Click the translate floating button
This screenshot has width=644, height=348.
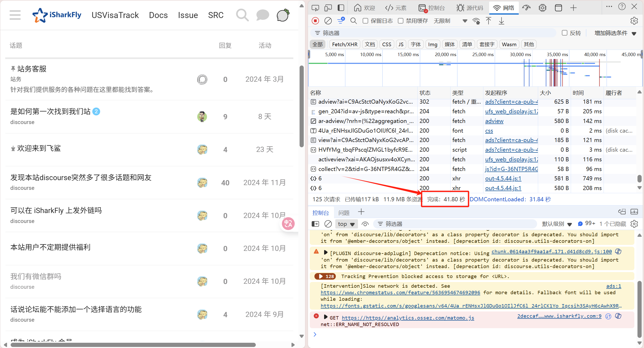click(x=288, y=224)
